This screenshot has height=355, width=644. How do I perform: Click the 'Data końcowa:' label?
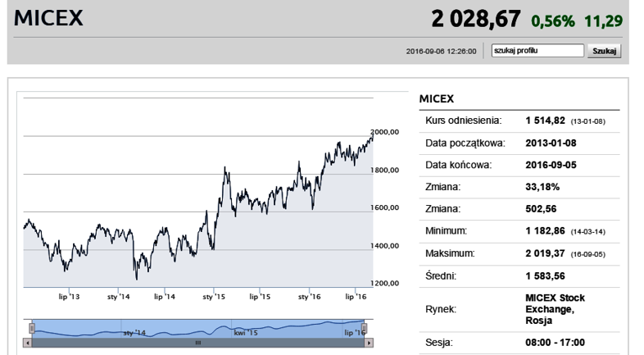[458, 165]
